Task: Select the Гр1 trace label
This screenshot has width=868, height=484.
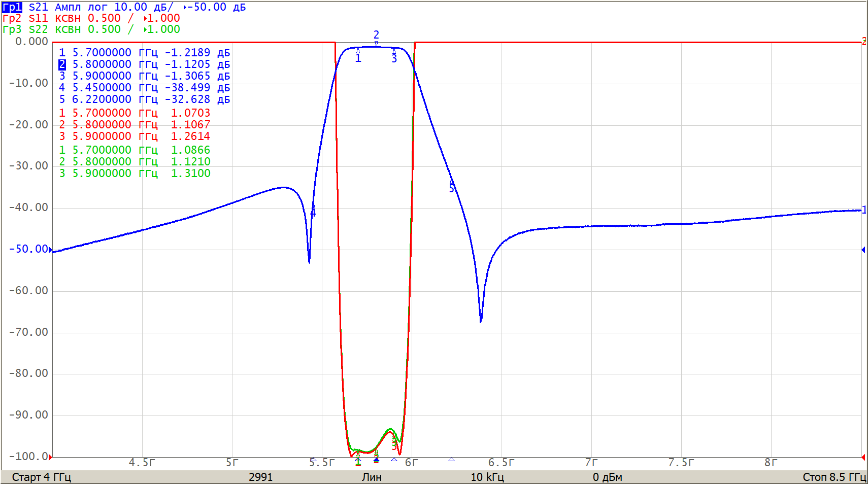Action: (12, 7)
